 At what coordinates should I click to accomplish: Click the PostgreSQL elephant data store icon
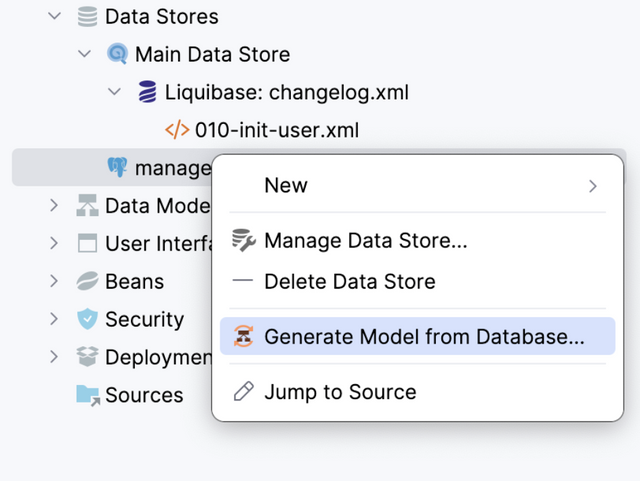point(117,167)
